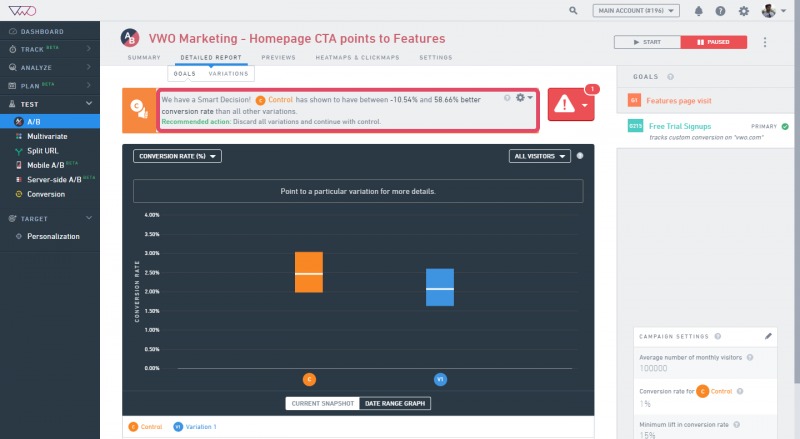Click the orange smart decision icon
This screenshot has width=800, height=439.
139,110
